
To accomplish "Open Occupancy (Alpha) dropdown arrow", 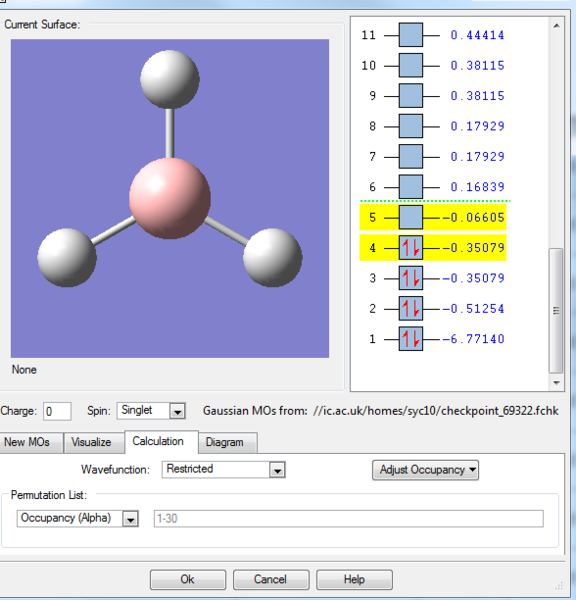I will (x=130, y=519).
